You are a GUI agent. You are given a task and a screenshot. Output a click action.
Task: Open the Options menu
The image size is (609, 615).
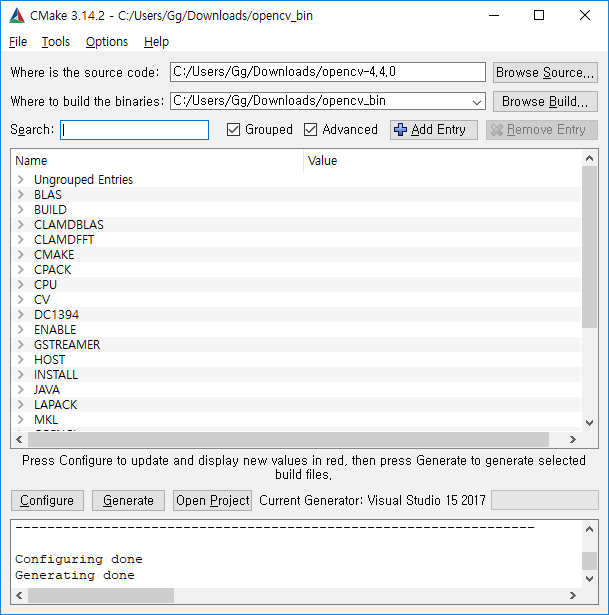pyautogui.click(x=107, y=42)
